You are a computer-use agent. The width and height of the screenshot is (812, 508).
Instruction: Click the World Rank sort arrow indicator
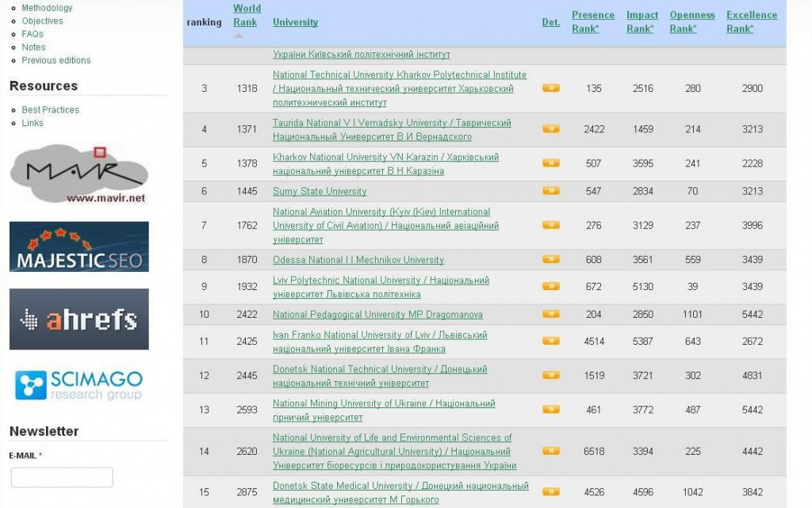238,36
